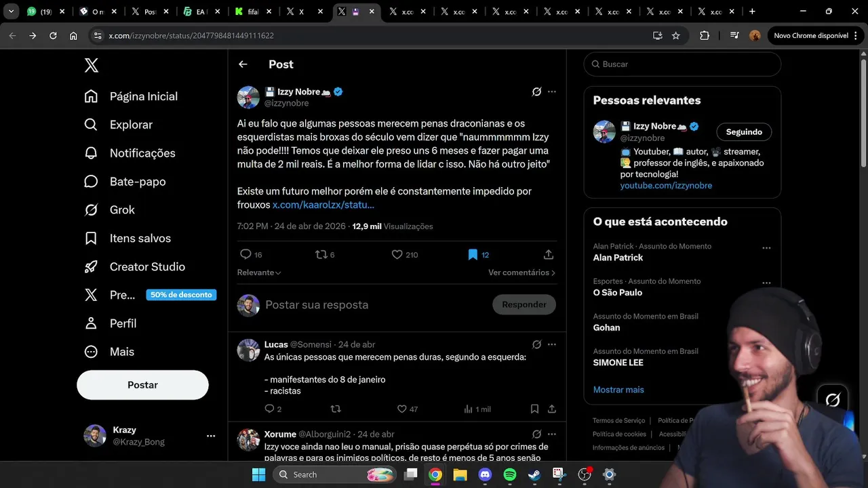Open a new Chrome tab
The height and width of the screenshot is (488, 868).
click(752, 12)
